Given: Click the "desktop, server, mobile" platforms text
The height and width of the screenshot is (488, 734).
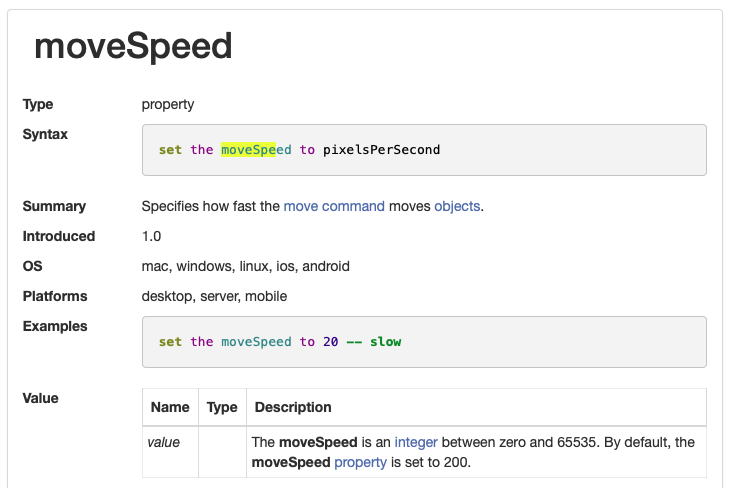Looking at the screenshot, I should coord(214,296).
